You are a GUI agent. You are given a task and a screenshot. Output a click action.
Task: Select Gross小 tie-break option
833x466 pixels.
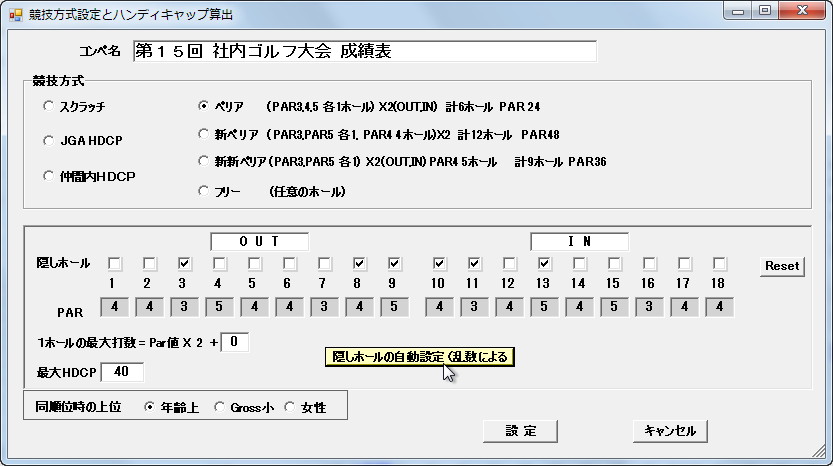(219, 407)
